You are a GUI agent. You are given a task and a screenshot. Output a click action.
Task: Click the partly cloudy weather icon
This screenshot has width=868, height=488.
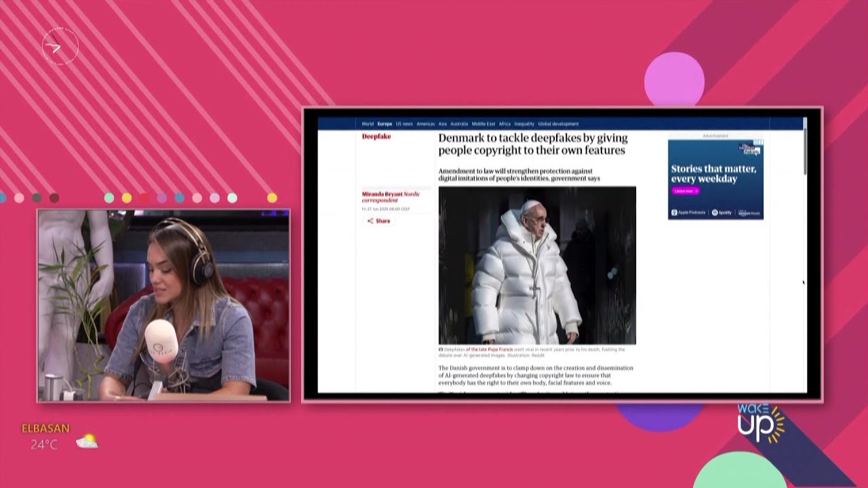[x=87, y=441]
